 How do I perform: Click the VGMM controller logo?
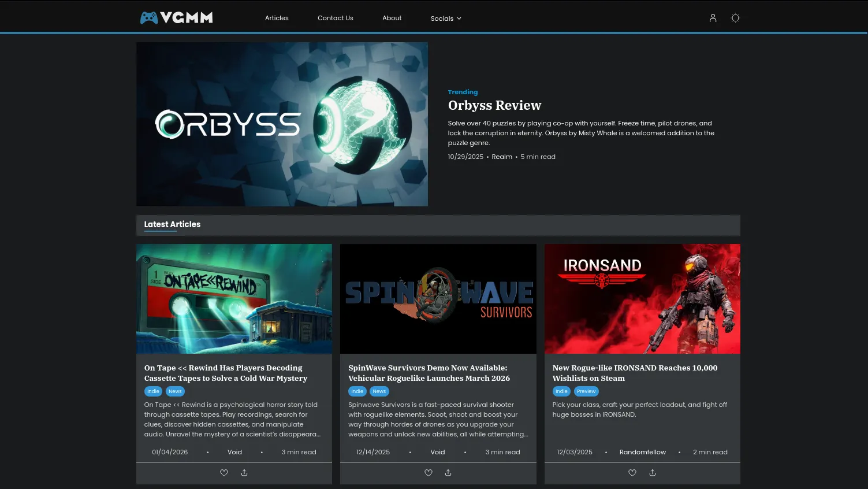[176, 18]
